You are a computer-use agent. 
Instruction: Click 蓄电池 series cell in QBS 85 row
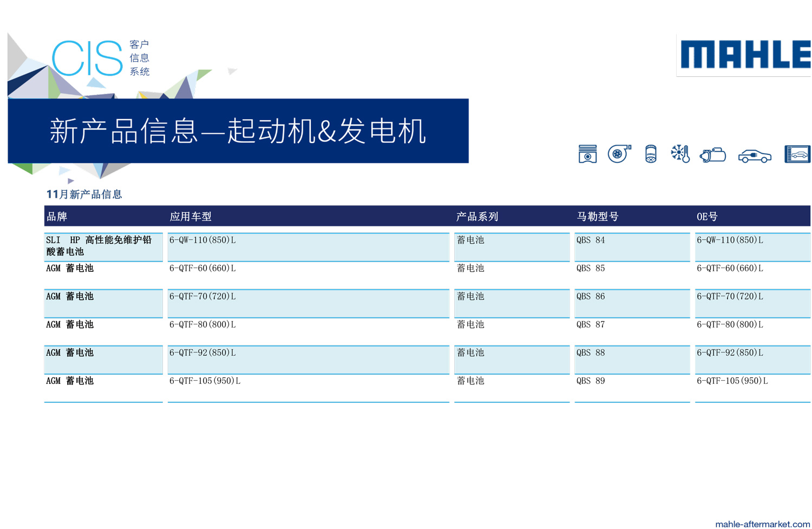pos(512,275)
